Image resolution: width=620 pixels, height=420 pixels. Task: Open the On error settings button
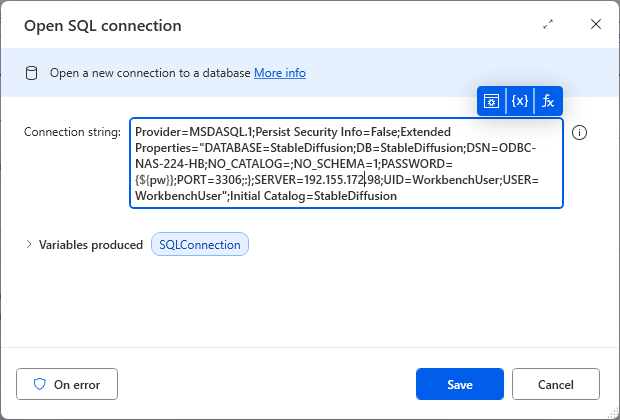66,384
